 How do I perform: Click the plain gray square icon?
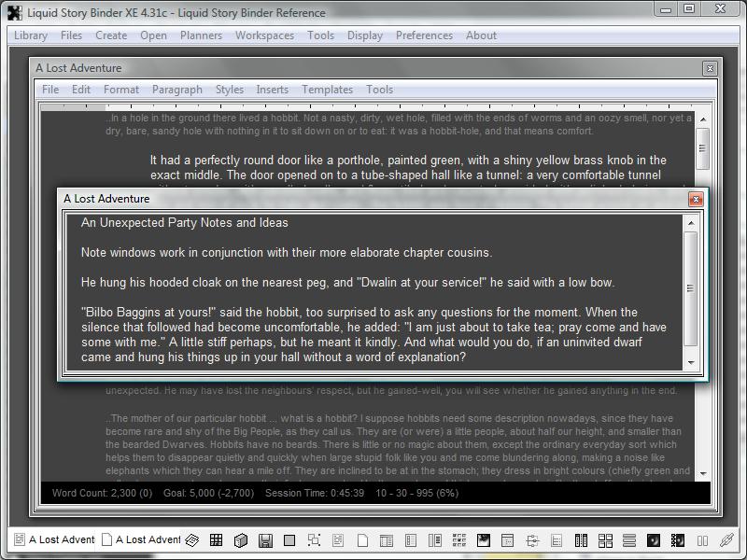point(289,540)
